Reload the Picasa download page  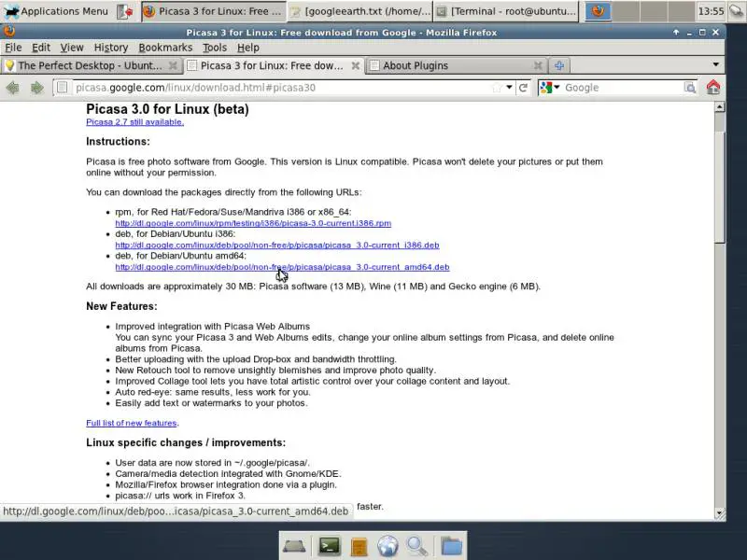tap(523, 88)
